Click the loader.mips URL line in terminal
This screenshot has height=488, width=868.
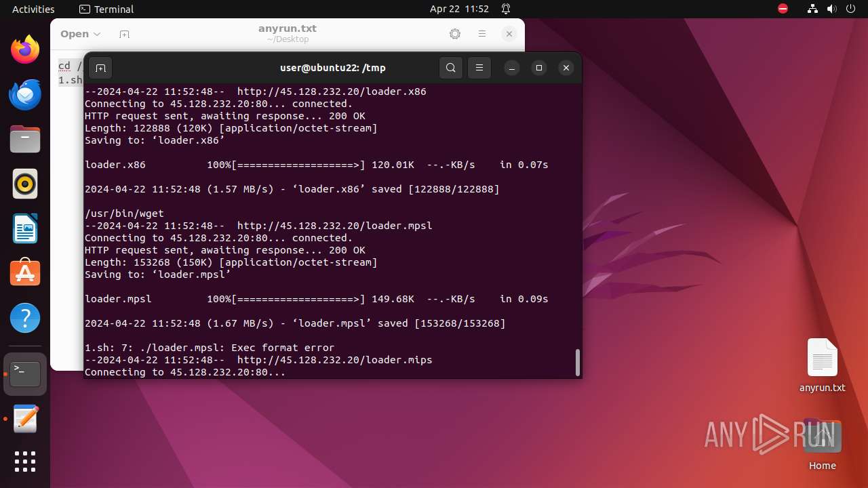pos(258,360)
